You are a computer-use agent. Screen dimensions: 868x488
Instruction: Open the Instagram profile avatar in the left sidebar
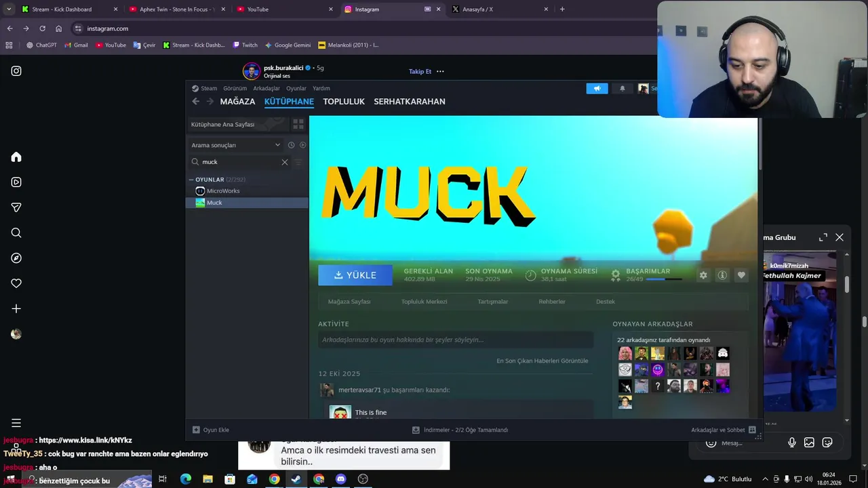coord(16,334)
